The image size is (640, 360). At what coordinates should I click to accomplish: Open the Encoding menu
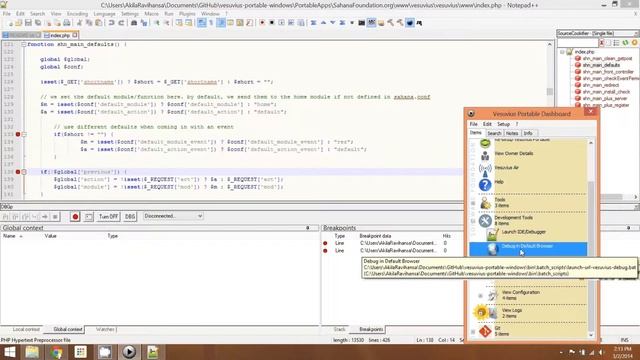pos(77,14)
